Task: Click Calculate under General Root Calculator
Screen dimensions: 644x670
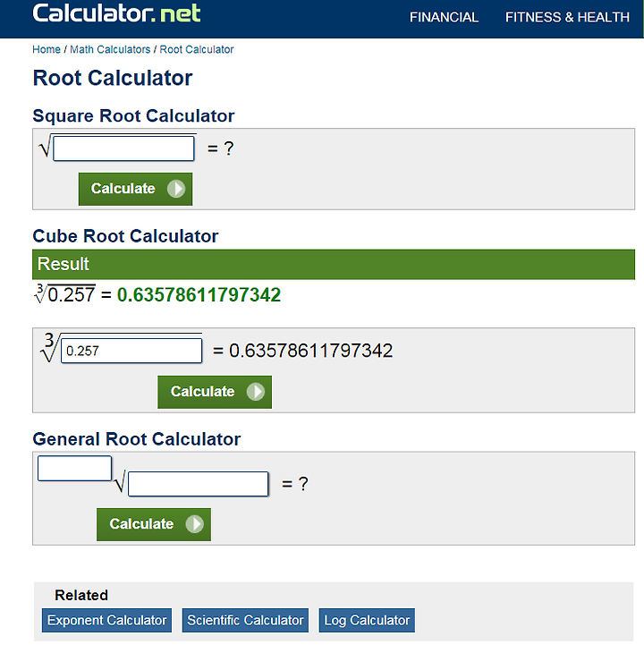Action: pyautogui.click(x=154, y=524)
